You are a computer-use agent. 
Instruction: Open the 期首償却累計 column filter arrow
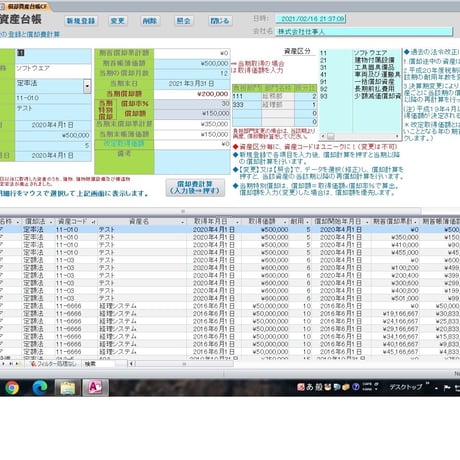click(416, 222)
